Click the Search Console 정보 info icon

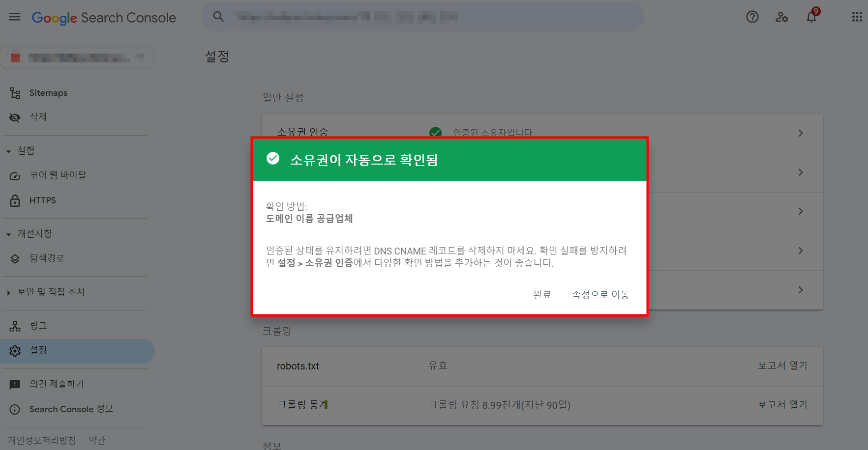[x=15, y=409]
